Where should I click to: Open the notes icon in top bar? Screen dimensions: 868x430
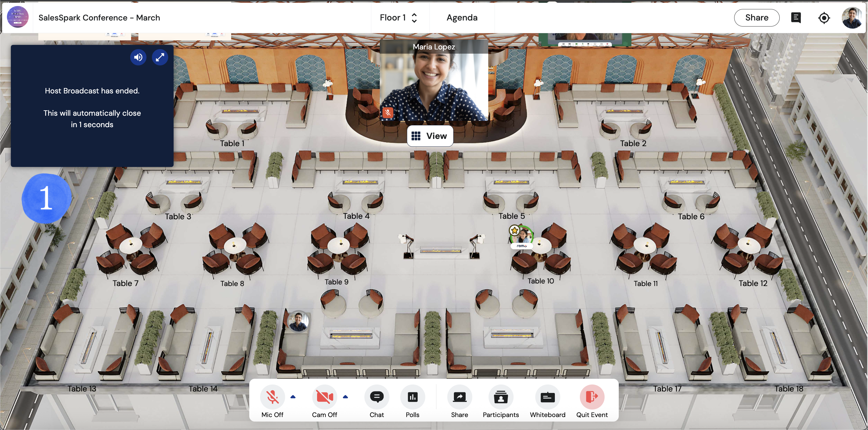796,18
